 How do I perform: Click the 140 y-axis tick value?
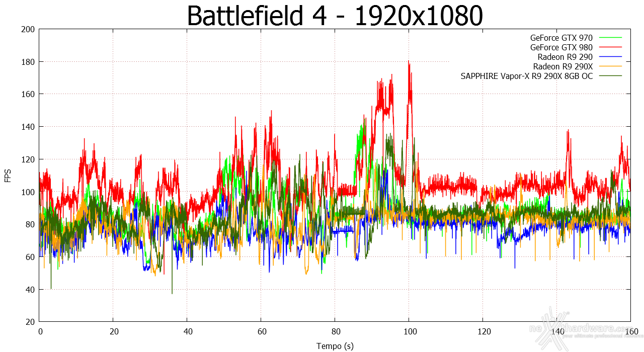tap(28, 127)
